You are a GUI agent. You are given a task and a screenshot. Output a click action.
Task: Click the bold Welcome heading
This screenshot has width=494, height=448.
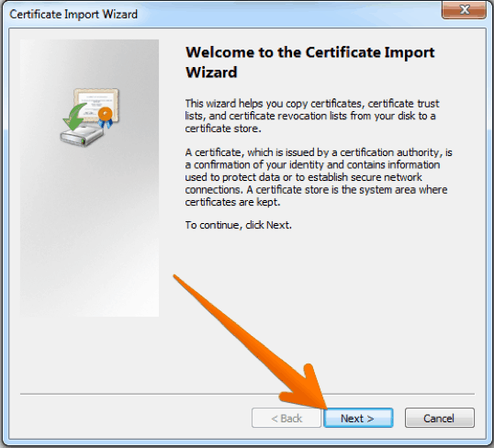(x=310, y=62)
